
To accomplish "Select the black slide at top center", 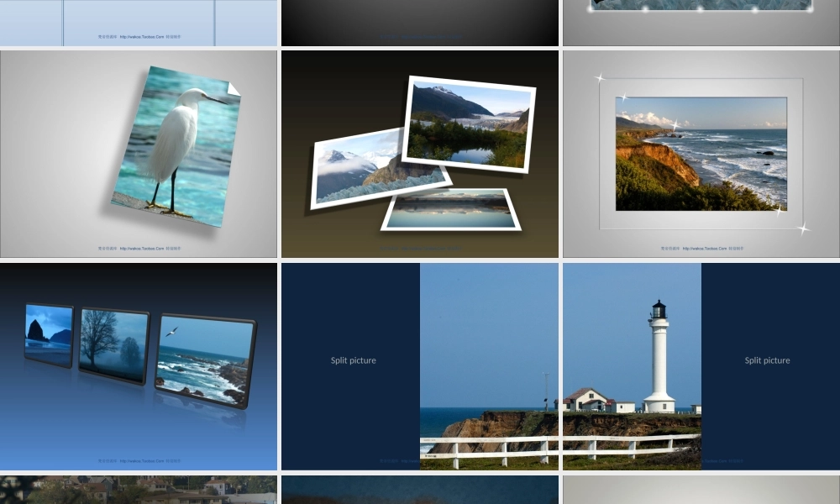I will point(420,21).
